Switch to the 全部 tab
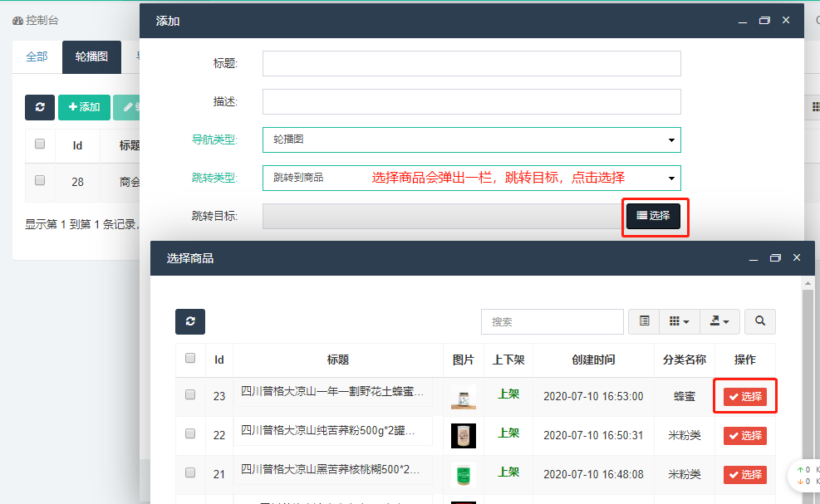This screenshot has width=820, height=504. pos(37,57)
